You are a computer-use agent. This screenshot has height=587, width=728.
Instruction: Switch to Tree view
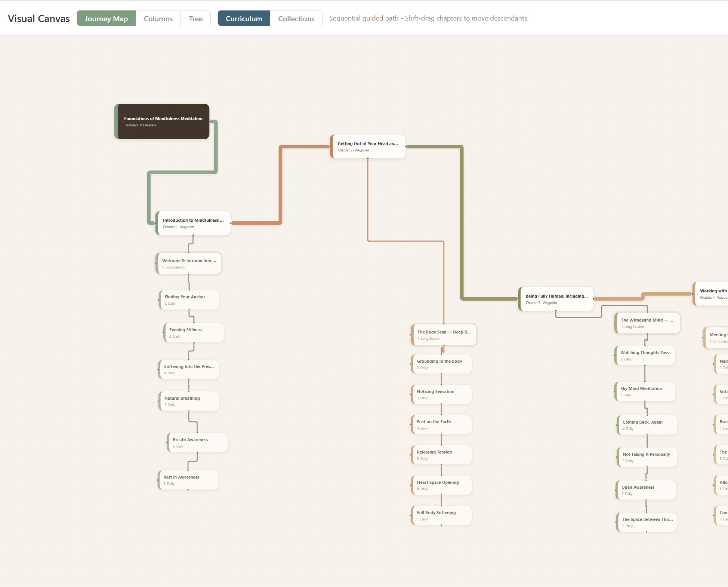pyautogui.click(x=195, y=19)
